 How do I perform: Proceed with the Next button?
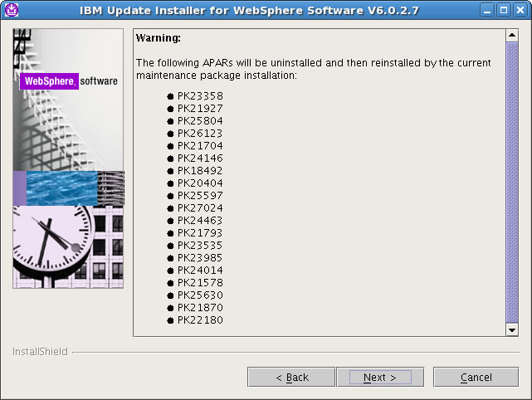click(x=380, y=377)
